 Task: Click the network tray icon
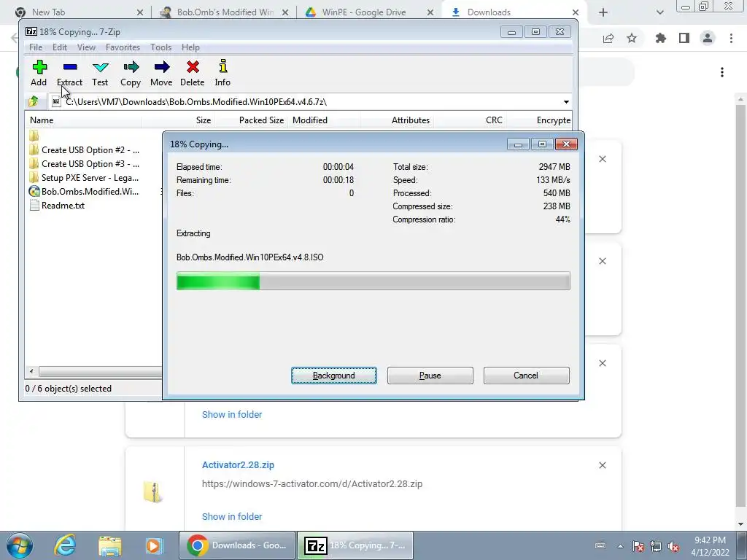[x=656, y=546]
